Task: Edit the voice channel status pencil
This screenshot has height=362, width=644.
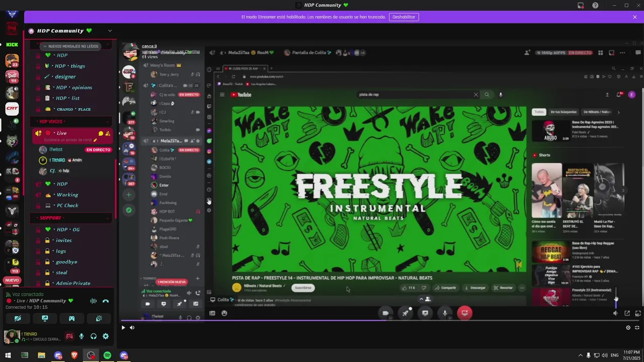Action: 95,140
